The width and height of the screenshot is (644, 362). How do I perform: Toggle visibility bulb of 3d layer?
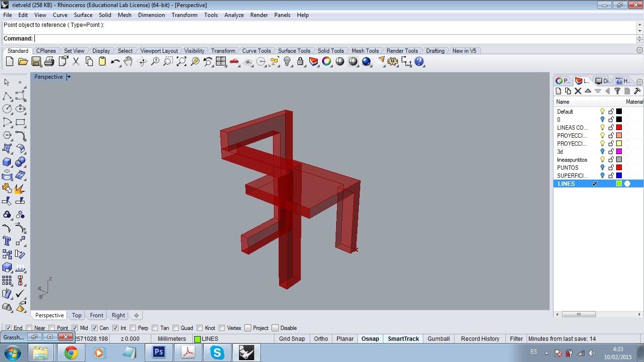pyautogui.click(x=603, y=151)
